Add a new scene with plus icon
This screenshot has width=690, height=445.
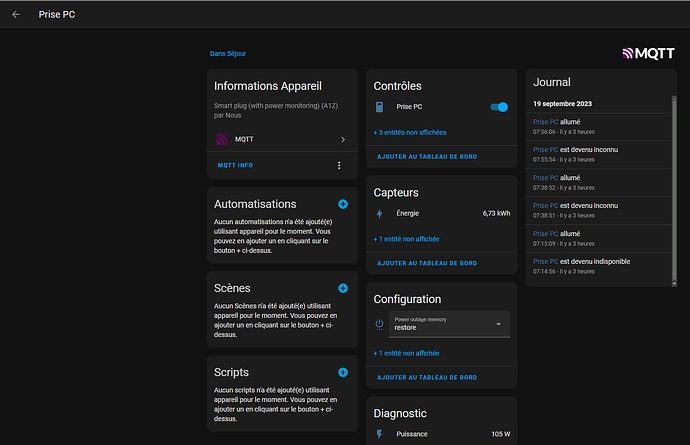343,288
